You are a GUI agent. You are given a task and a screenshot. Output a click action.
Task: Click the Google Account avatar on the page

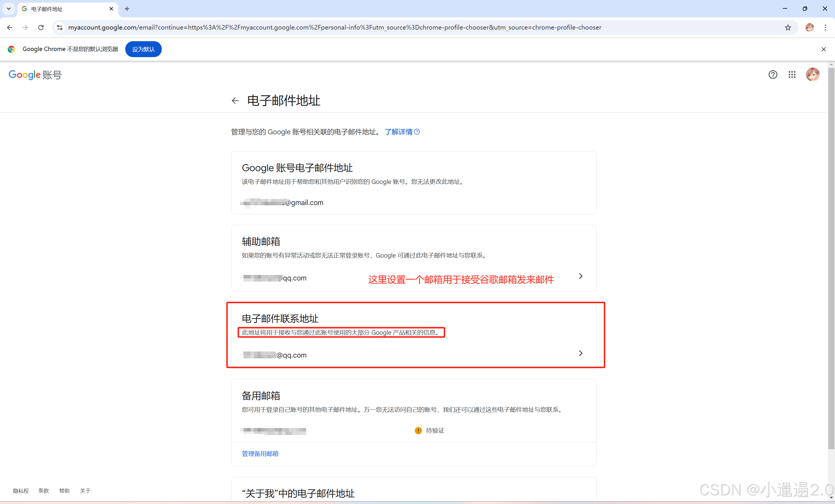tap(812, 75)
